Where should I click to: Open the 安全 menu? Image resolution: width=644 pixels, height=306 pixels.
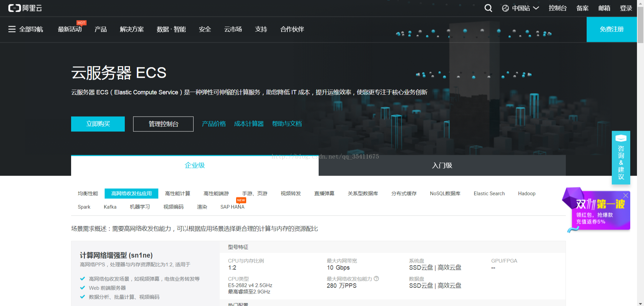(x=205, y=29)
